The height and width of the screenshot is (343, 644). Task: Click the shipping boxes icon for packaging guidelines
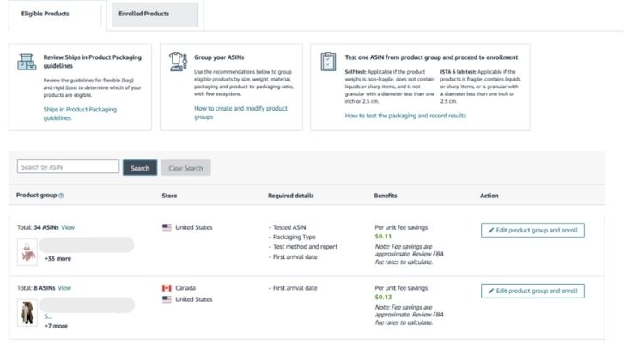tap(27, 62)
